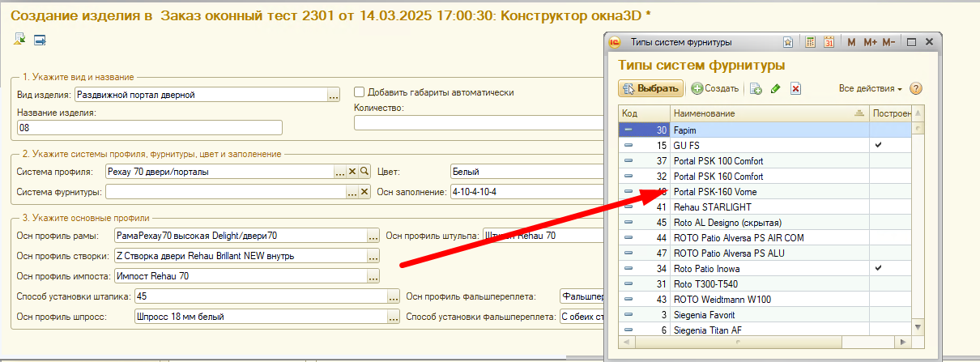This screenshot has height=362, width=980.
Task: Close the Типы систем фурнитуры dialog
Action: 929,42
